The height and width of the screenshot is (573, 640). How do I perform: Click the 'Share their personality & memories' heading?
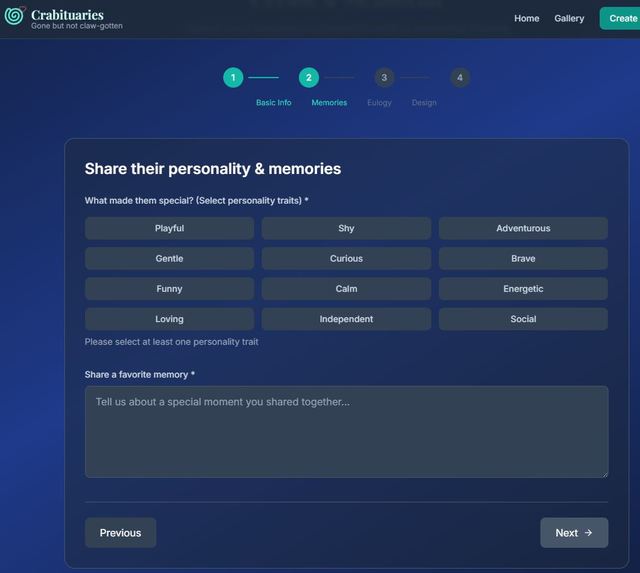[x=213, y=169]
